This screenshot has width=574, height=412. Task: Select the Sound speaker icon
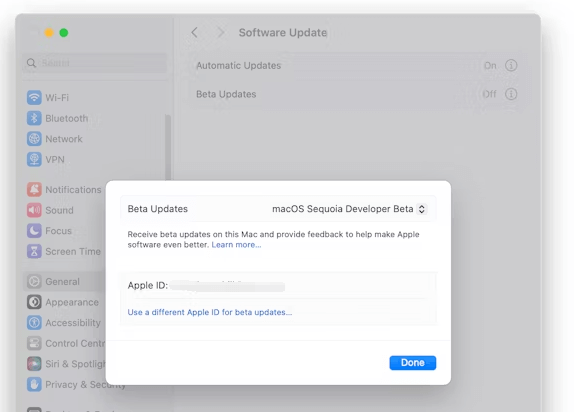coord(34,210)
